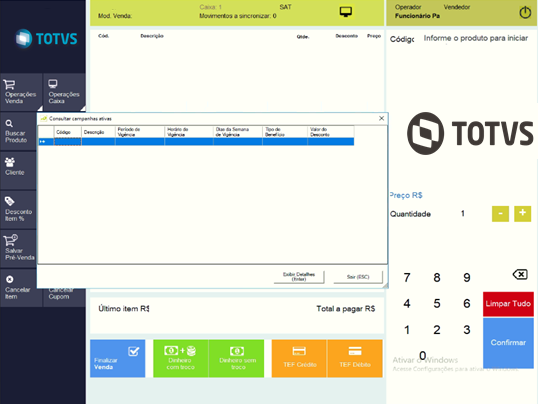Click Desconto column header in sale list
Screen dimensions: 538x404
347,36
